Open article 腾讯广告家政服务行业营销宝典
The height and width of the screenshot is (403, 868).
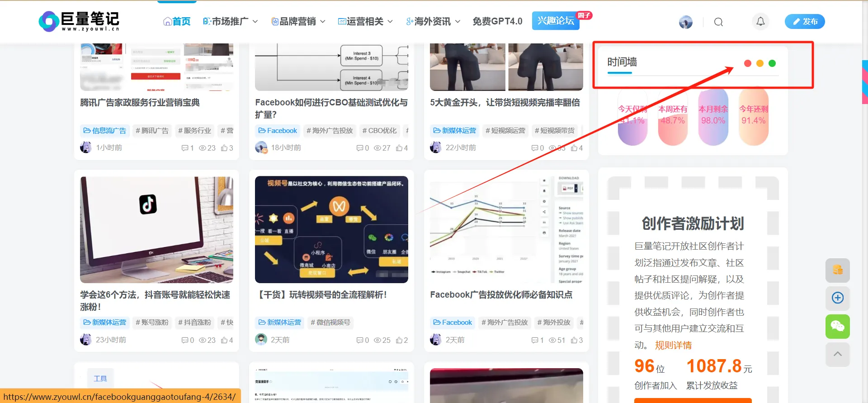coord(140,103)
